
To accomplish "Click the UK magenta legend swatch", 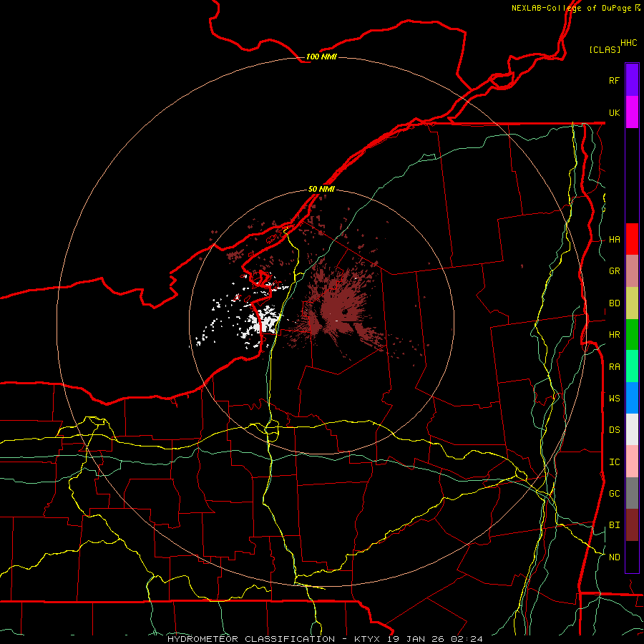I will pyautogui.click(x=632, y=112).
